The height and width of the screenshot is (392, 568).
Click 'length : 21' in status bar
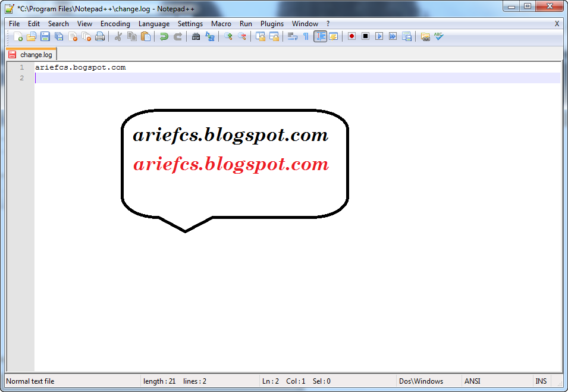159,381
